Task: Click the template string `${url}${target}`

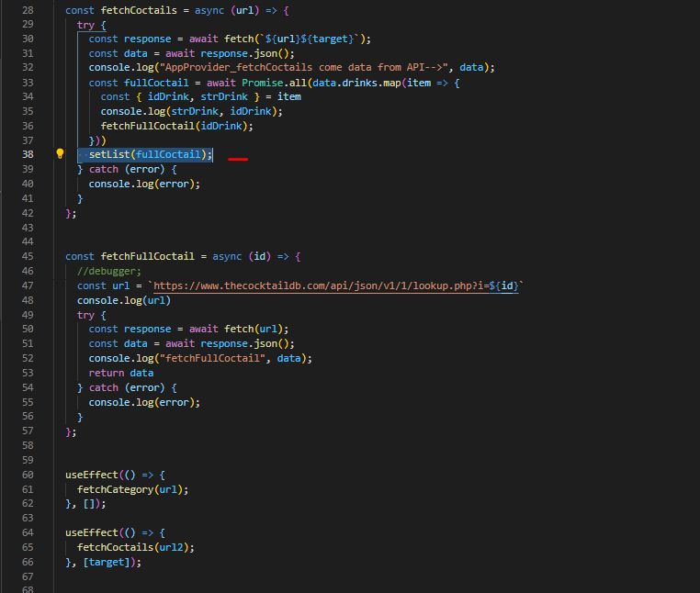Action: (310, 39)
